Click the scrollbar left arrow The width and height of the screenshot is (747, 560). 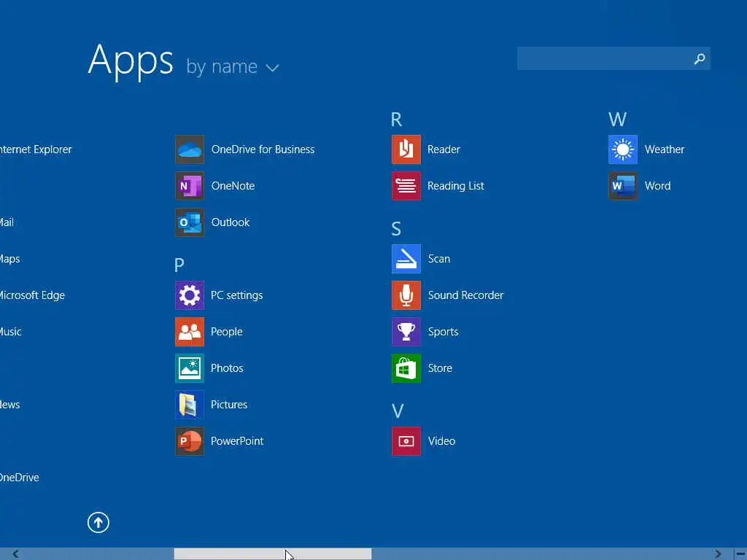[16, 554]
